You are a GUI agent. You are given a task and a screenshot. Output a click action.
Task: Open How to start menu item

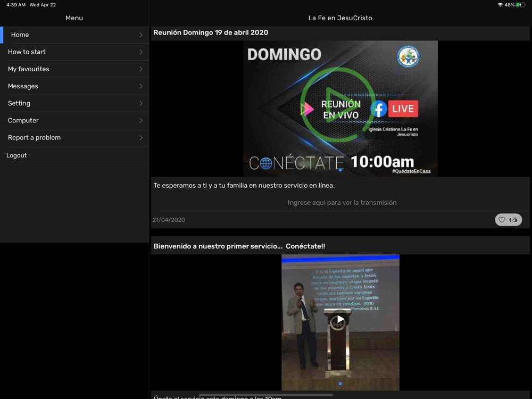tap(74, 52)
